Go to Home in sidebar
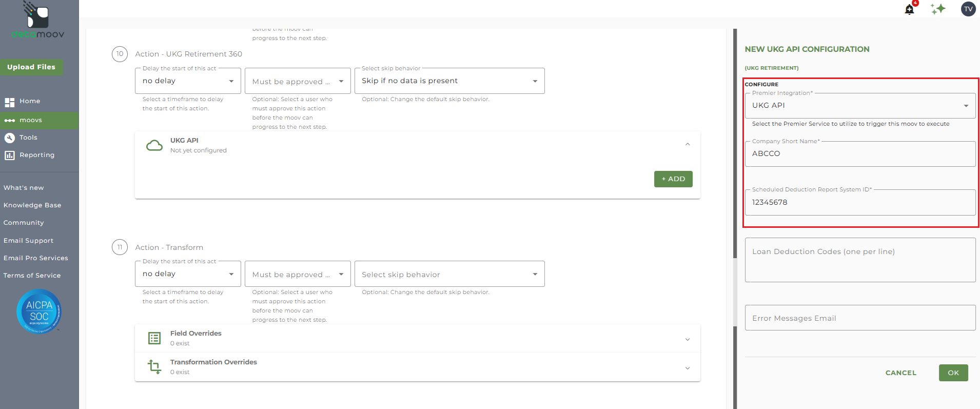The height and width of the screenshot is (409, 980). (x=30, y=101)
